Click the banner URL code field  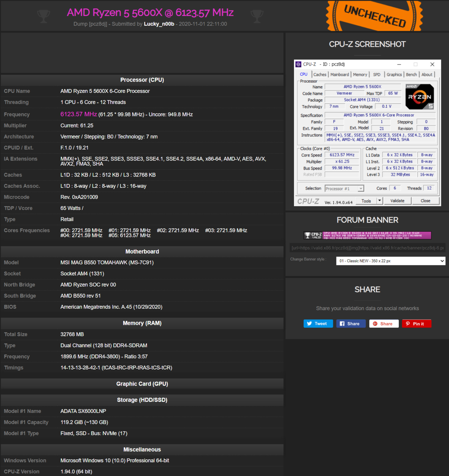(368, 248)
